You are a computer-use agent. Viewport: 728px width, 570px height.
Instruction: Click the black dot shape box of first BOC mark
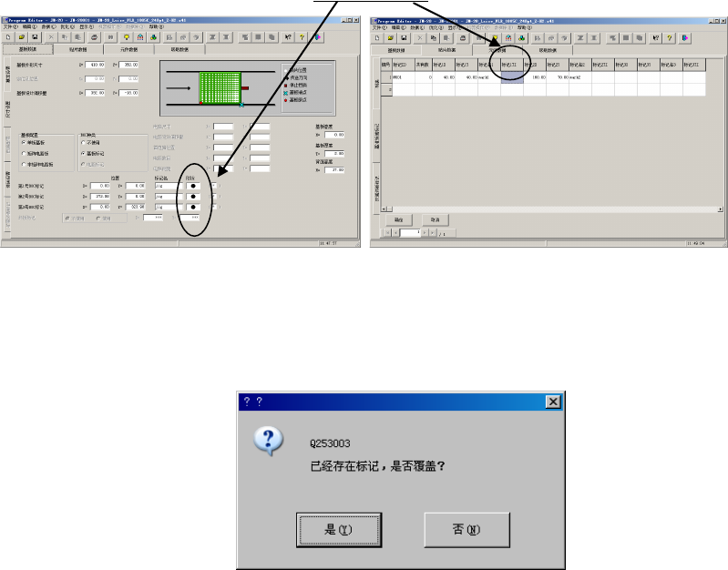193,186
